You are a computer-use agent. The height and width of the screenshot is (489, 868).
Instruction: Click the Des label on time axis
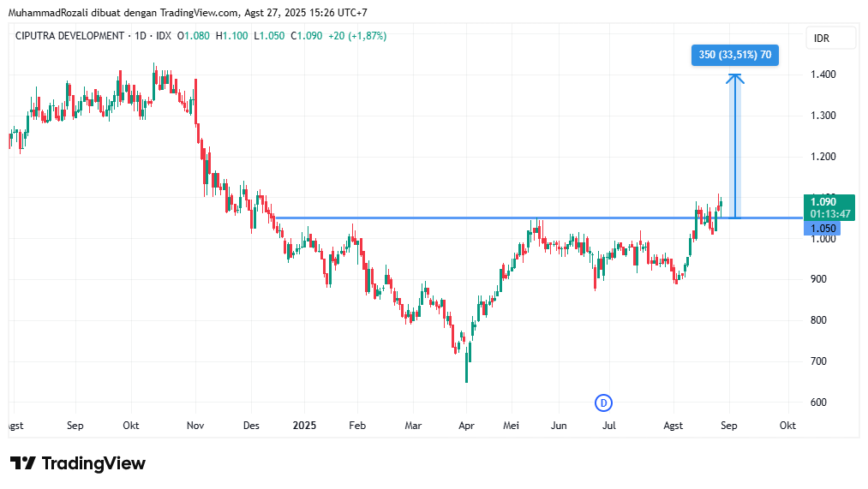click(251, 426)
